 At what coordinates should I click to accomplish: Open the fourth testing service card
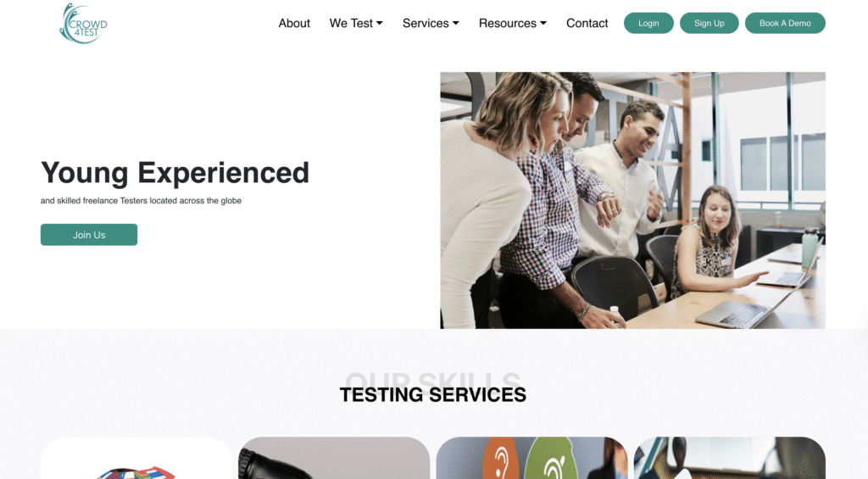730,458
